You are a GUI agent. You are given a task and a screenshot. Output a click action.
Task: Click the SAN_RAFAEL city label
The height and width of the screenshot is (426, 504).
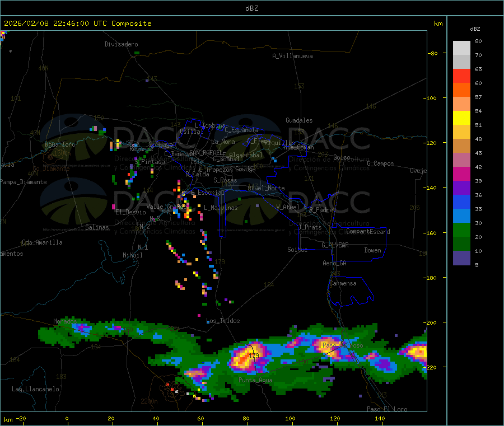[x=206, y=152]
